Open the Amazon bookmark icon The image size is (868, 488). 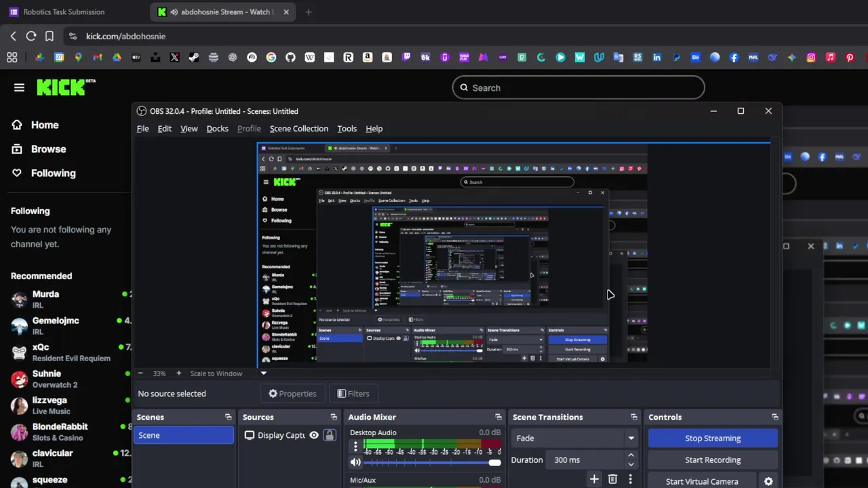click(x=368, y=58)
